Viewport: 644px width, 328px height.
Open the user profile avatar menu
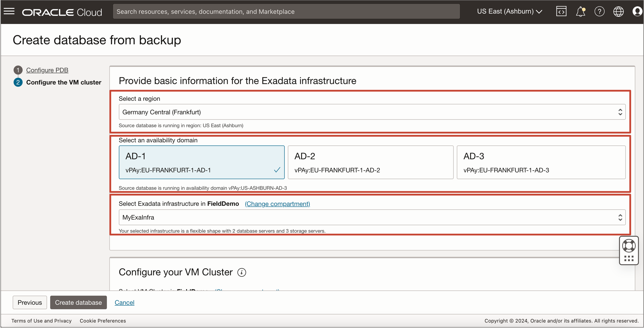pos(637,11)
